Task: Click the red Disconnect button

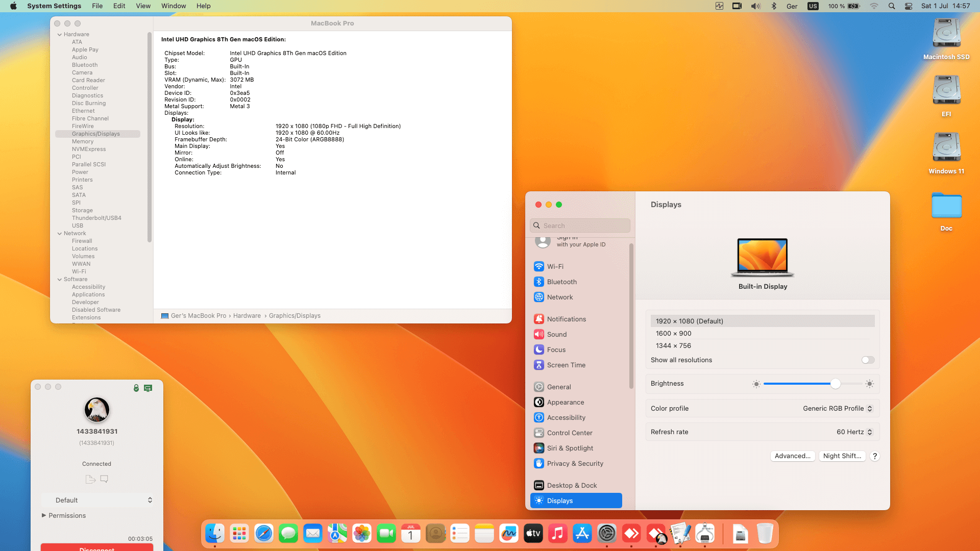Action: (x=97, y=547)
